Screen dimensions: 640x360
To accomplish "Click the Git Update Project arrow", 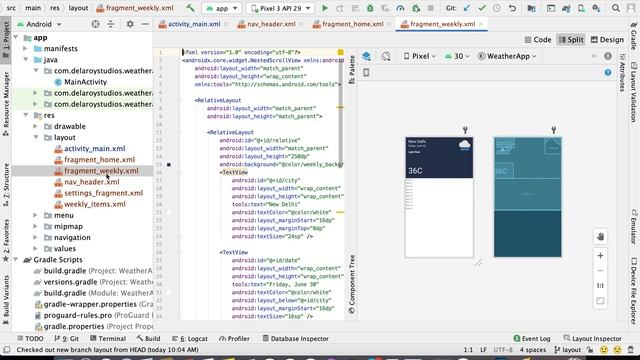I will (x=467, y=8).
